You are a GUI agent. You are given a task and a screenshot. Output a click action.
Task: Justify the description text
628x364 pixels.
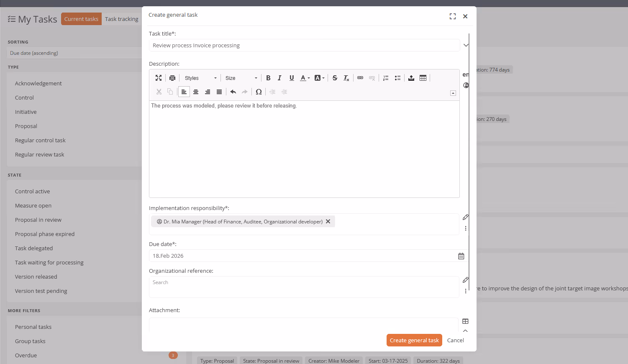(x=219, y=92)
